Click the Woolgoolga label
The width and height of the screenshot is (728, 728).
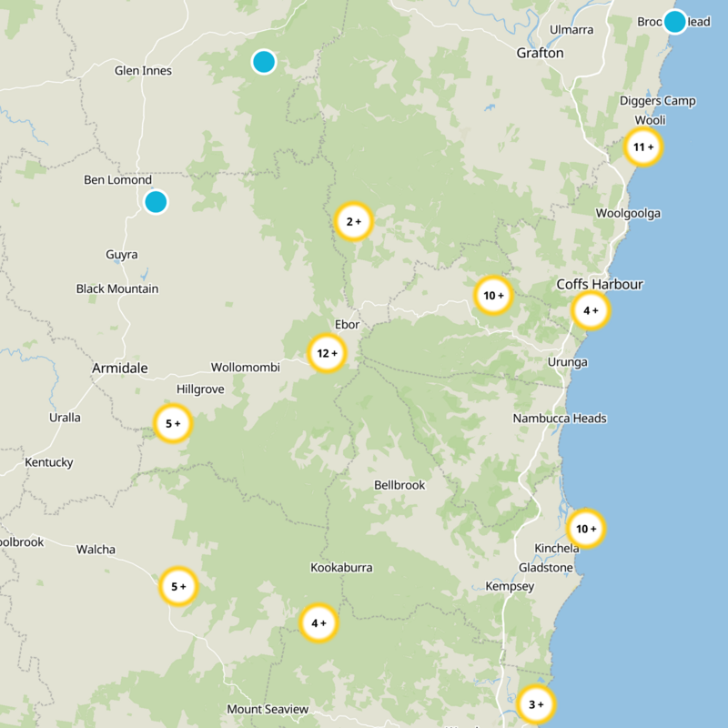point(628,214)
